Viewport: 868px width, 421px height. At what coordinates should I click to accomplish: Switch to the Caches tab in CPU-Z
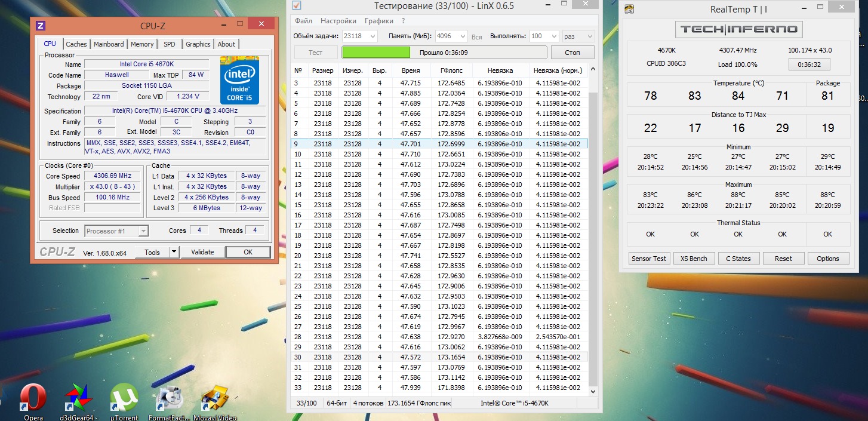[76, 44]
